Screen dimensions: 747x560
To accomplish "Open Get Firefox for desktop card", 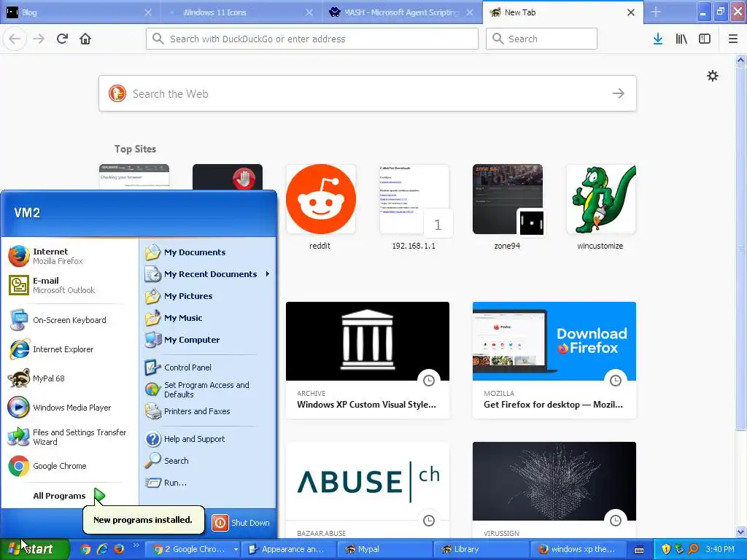I will [554, 360].
